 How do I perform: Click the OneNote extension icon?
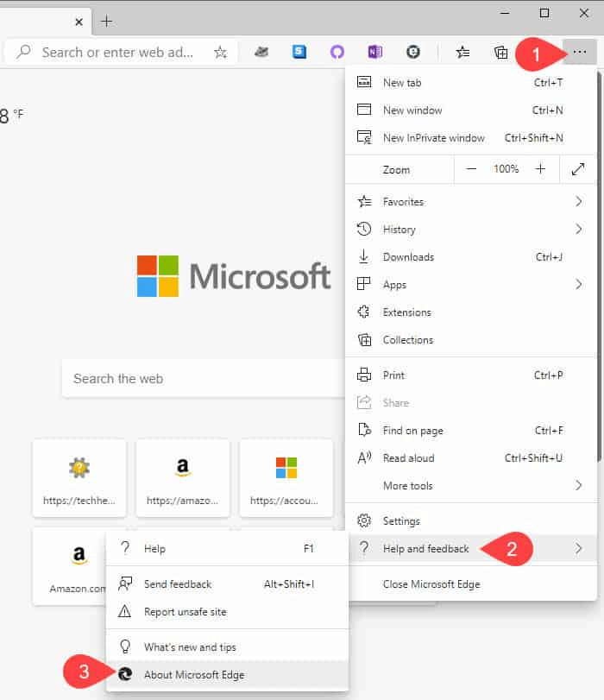tap(375, 53)
